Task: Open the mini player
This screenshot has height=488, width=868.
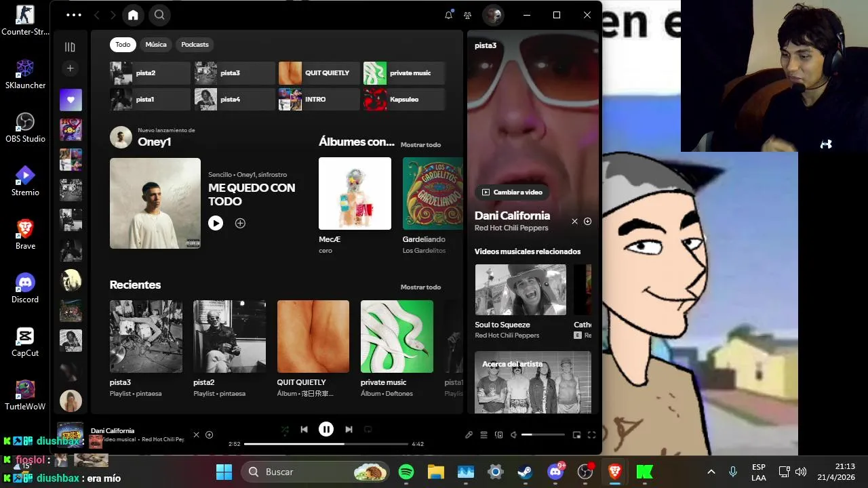Action: (577, 435)
